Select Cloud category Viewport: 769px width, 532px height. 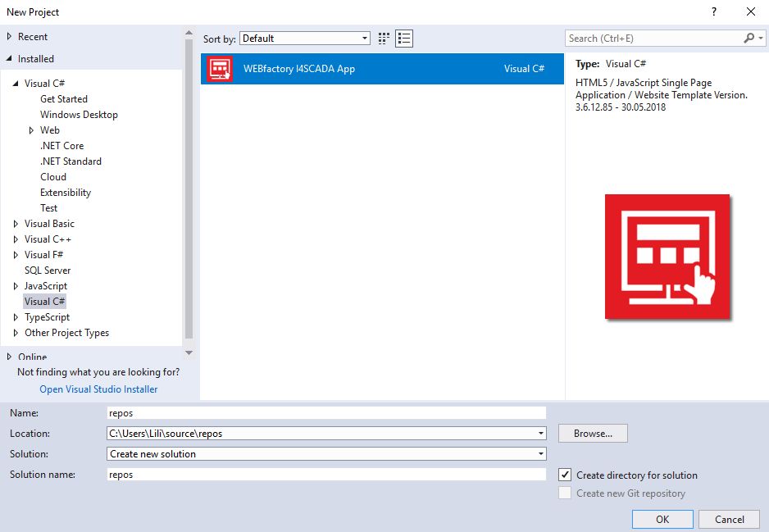(x=53, y=177)
